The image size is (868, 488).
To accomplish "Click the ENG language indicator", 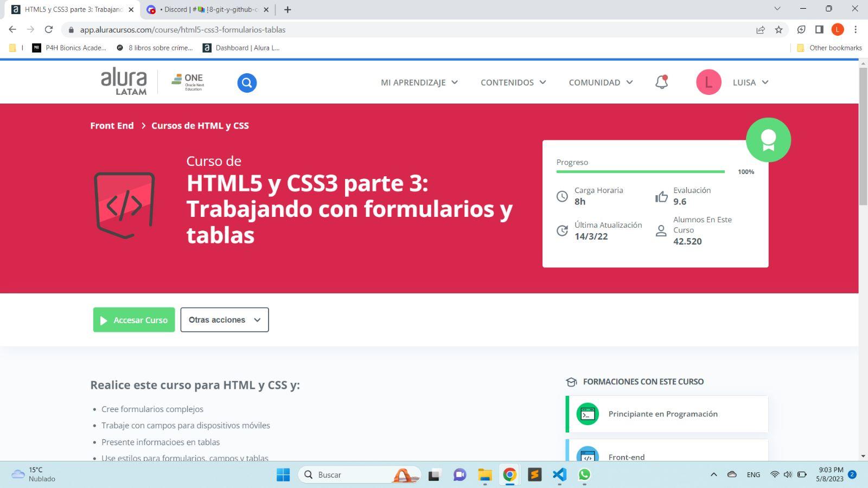I will 754,474.
